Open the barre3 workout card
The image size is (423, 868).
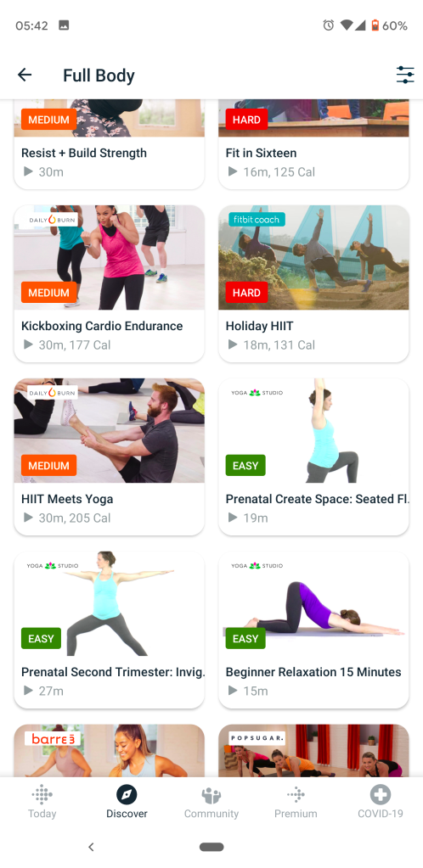click(x=110, y=751)
